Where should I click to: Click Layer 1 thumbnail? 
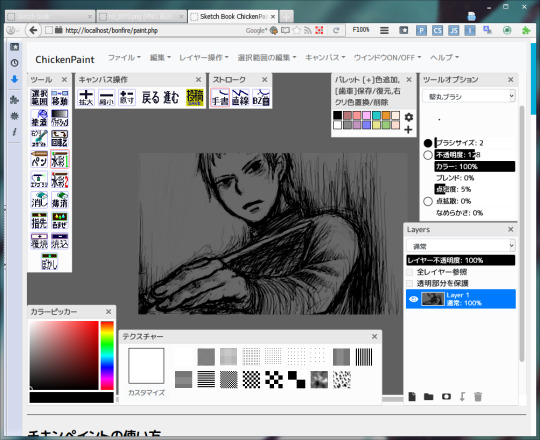click(x=433, y=299)
